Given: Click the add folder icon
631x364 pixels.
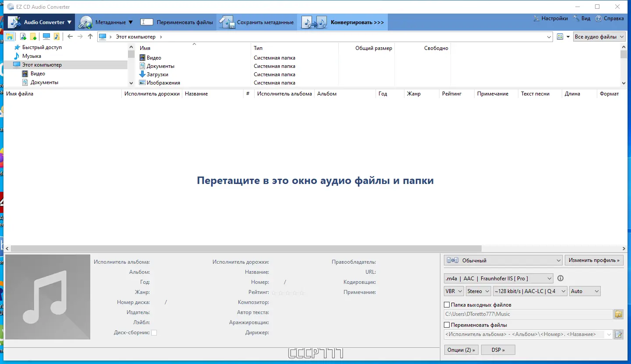Looking at the screenshot, I should click(33, 36).
